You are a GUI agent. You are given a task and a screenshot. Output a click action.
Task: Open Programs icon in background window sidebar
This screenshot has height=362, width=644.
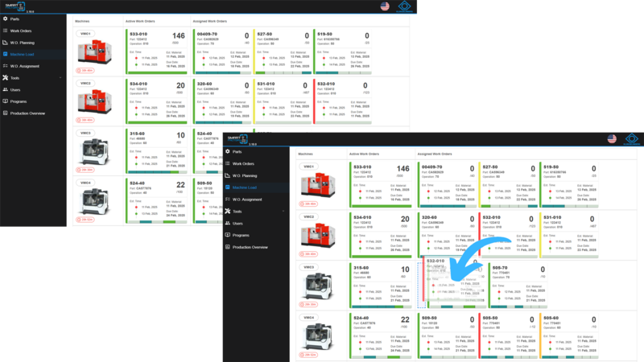(x=6, y=101)
